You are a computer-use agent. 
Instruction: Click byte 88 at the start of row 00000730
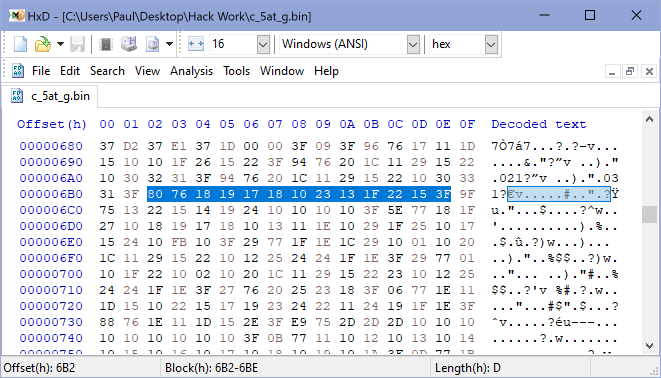(107, 322)
